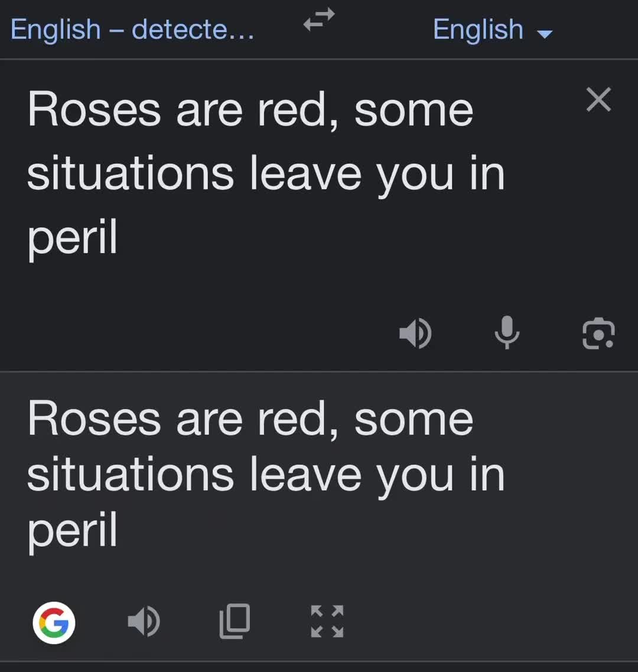Play audio of the translated text

pos(144,621)
